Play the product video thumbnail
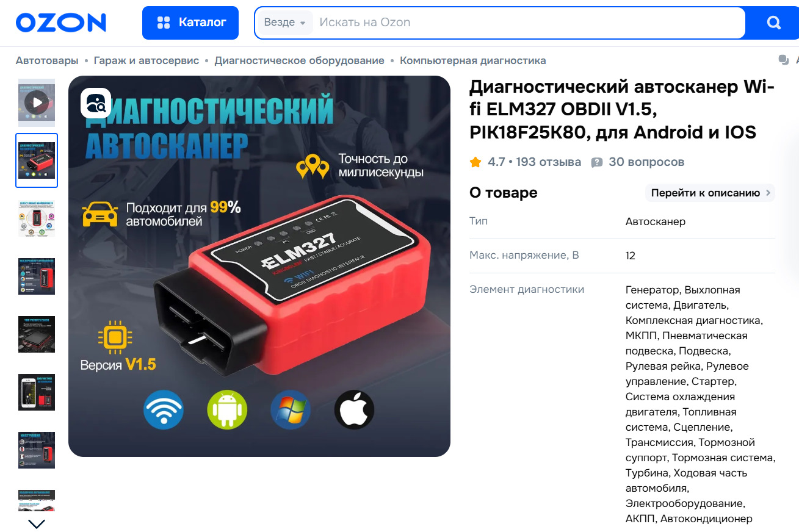 pos(37,102)
